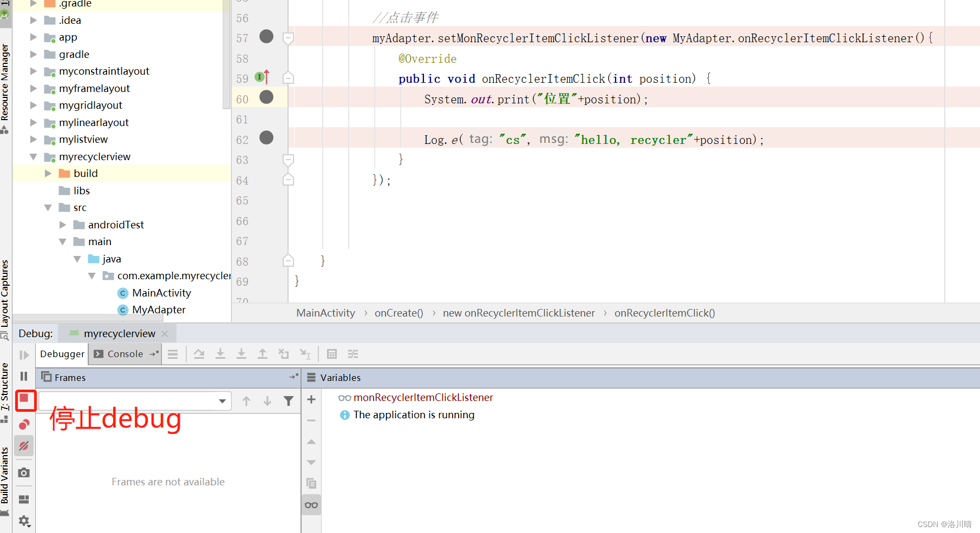Duplicate the selected watch
980x533 pixels.
pos(311,483)
